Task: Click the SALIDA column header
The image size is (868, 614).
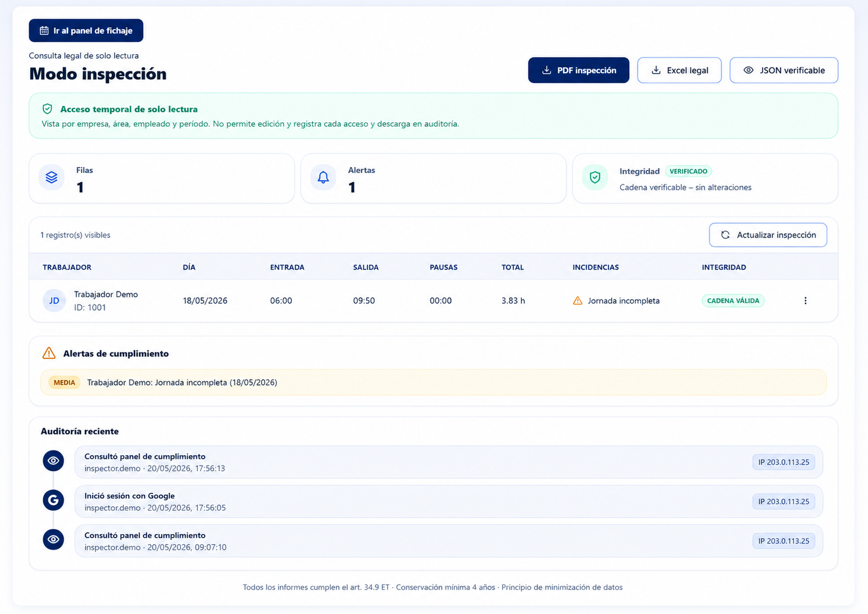Action: pos(366,268)
